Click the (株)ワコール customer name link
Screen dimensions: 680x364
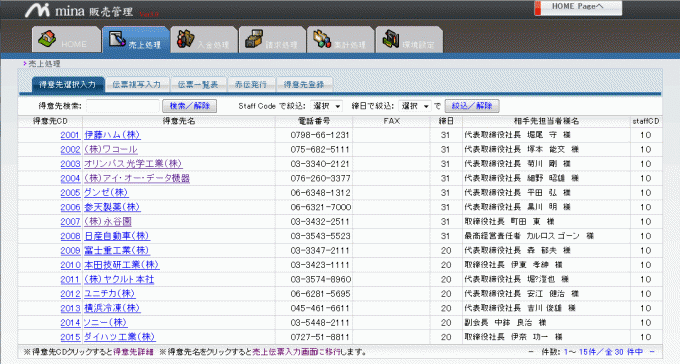tap(111, 150)
